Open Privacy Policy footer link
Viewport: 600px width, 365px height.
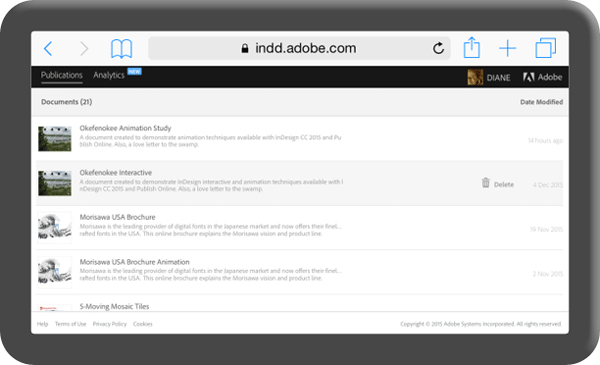[x=109, y=324]
